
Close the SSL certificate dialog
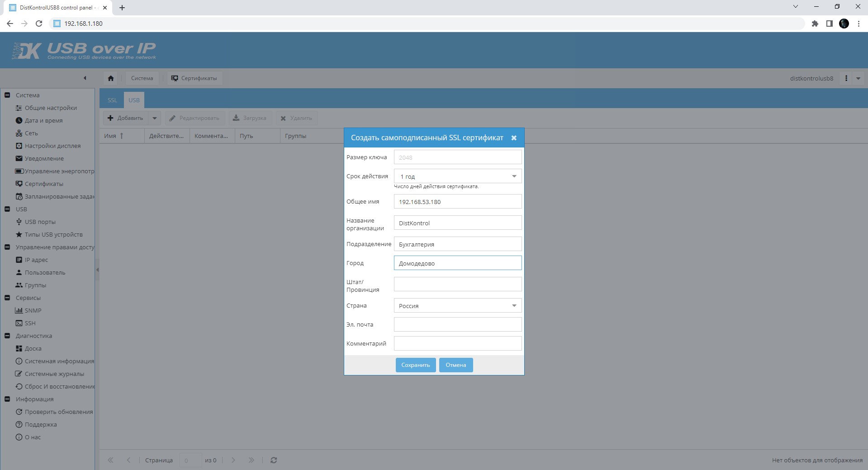pos(514,138)
